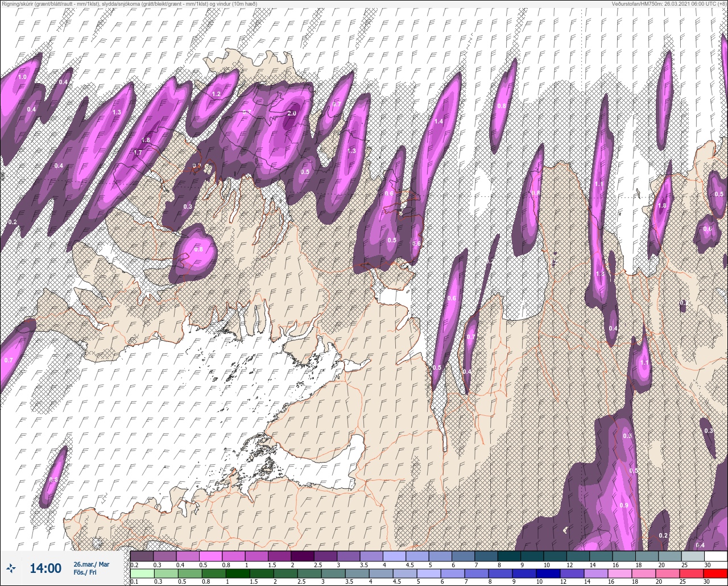Select the dark purple top-row swatch between 0.2 and 0.3
Image resolution: width=728 pixels, height=586 pixels.
142,556
